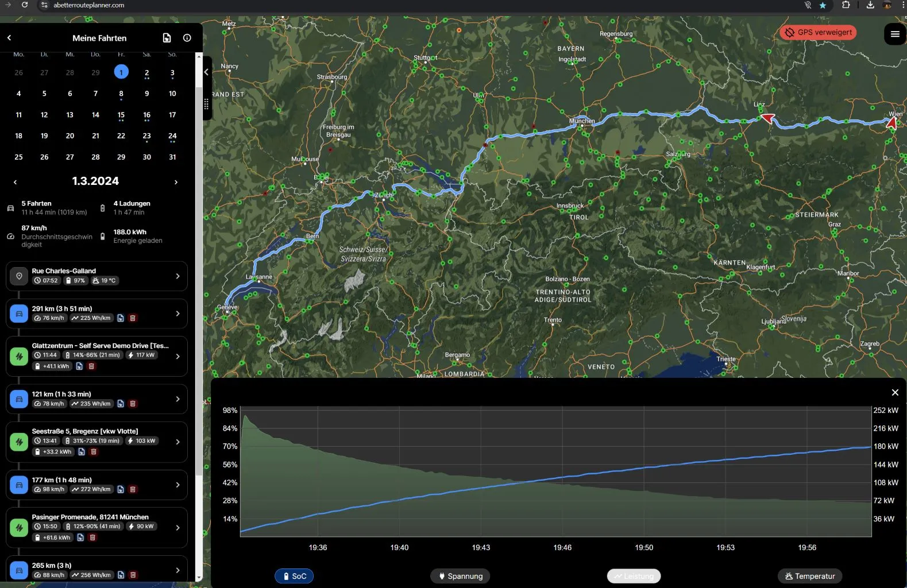Image resolution: width=907 pixels, height=588 pixels.
Task: Click the back arrow in Meine Fahrten header
Action: (x=9, y=38)
